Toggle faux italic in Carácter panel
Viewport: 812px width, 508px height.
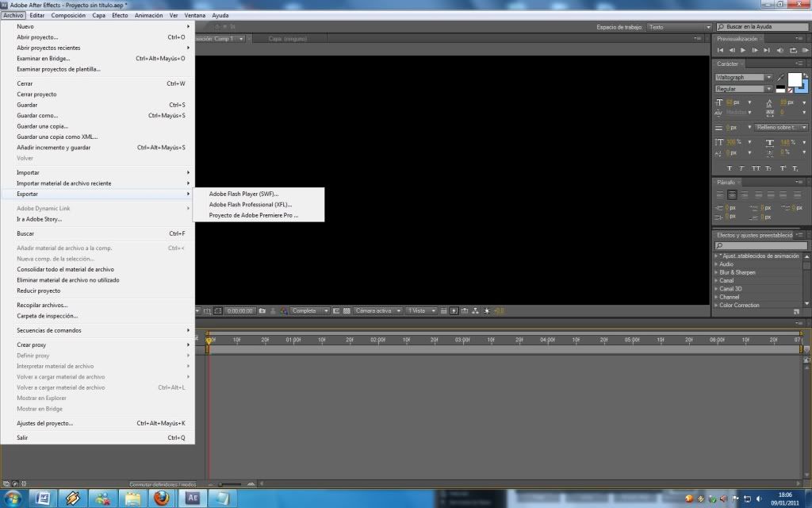point(741,168)
